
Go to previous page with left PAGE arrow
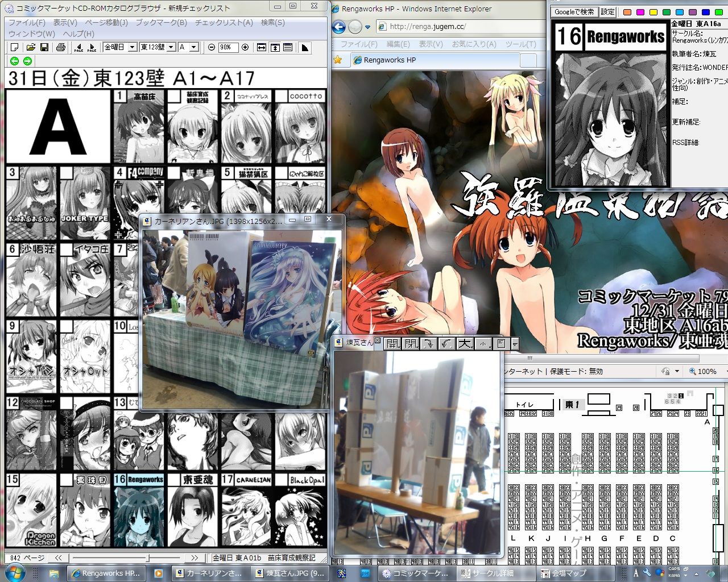78,47
